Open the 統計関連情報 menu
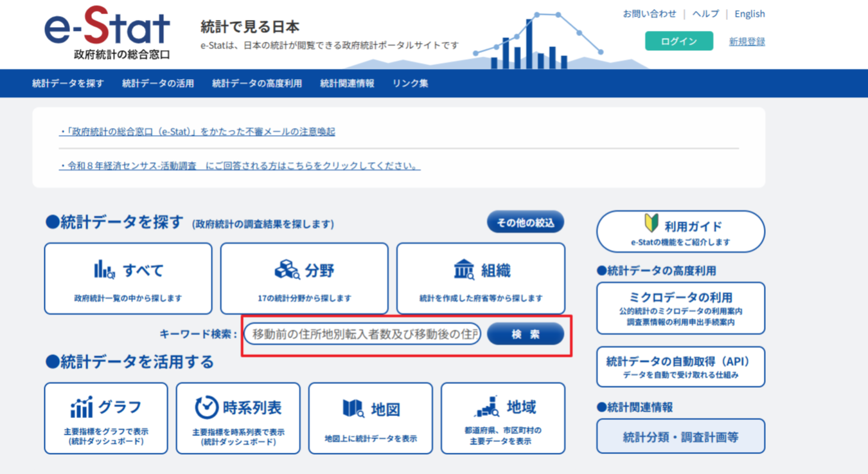 point(347,84)
